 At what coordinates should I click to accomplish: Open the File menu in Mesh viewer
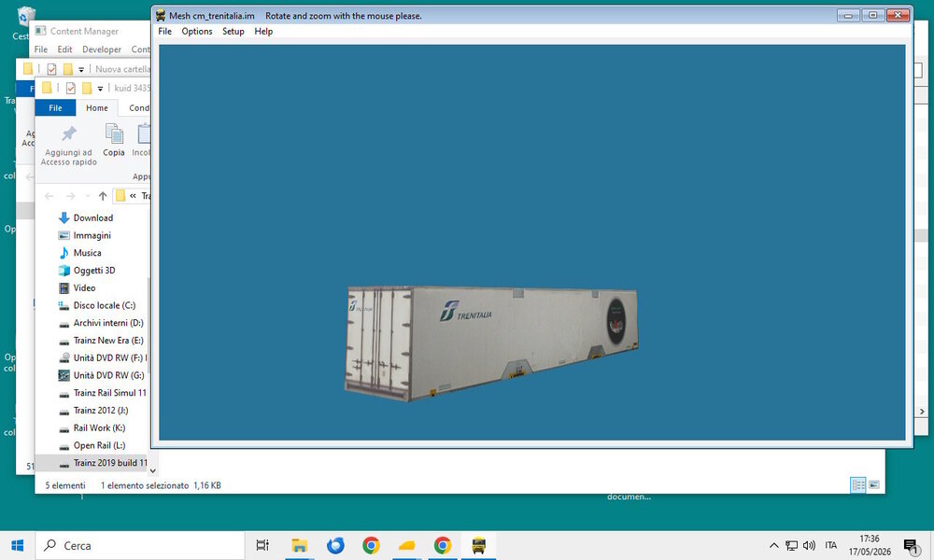click(165, 32)
